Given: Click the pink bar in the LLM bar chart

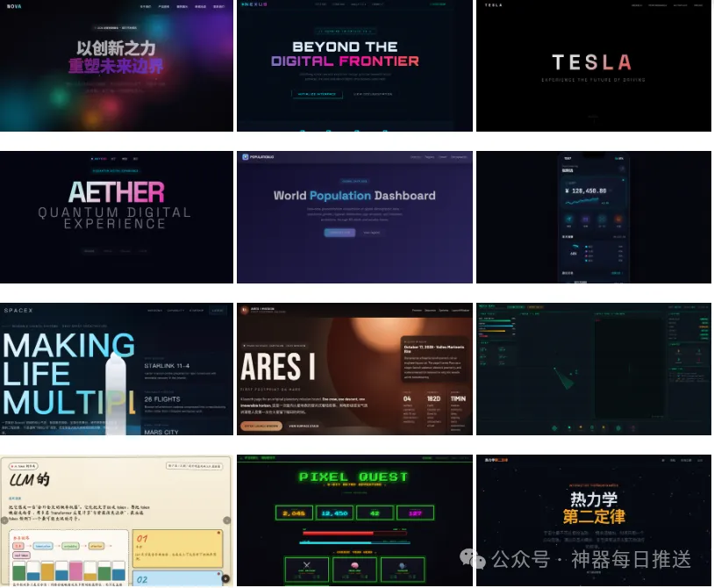Looking at the screenshot, I should point(76,570).
